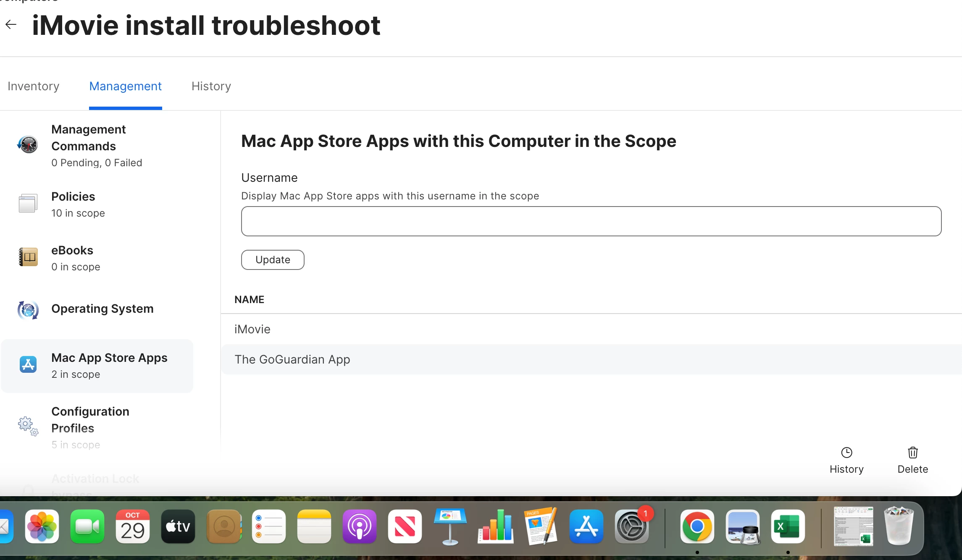Image resolution: width=962 pixels, height=560 pixels.
Task: Open the Trash in the Dock
Action: [899, 526]
